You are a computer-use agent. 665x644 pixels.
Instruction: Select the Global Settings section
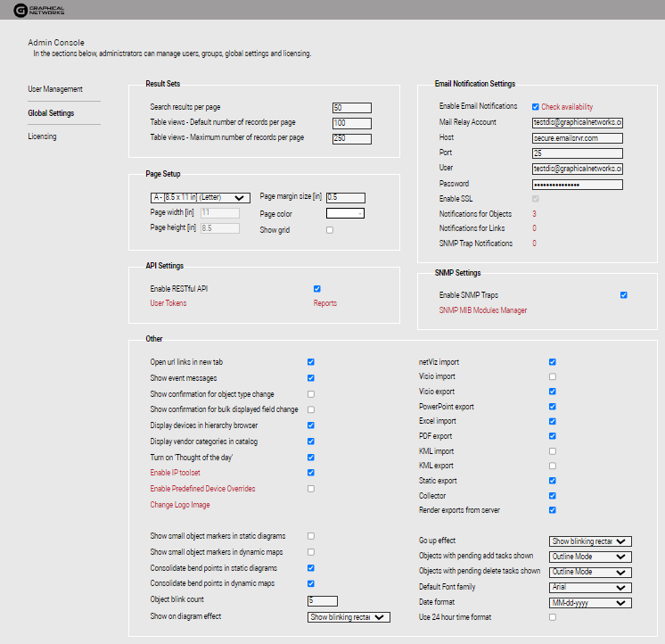(x=51, y=113)
